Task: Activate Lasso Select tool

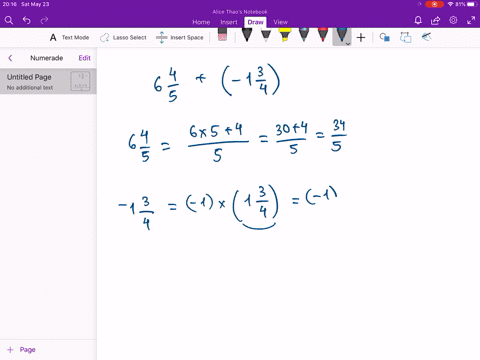Action: [x=123, y=37]
